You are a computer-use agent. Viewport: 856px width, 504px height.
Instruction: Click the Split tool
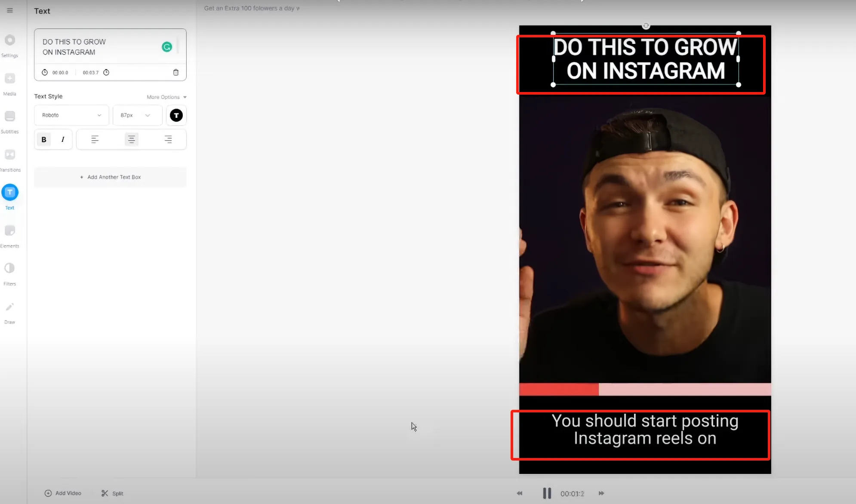coord(112,493)
